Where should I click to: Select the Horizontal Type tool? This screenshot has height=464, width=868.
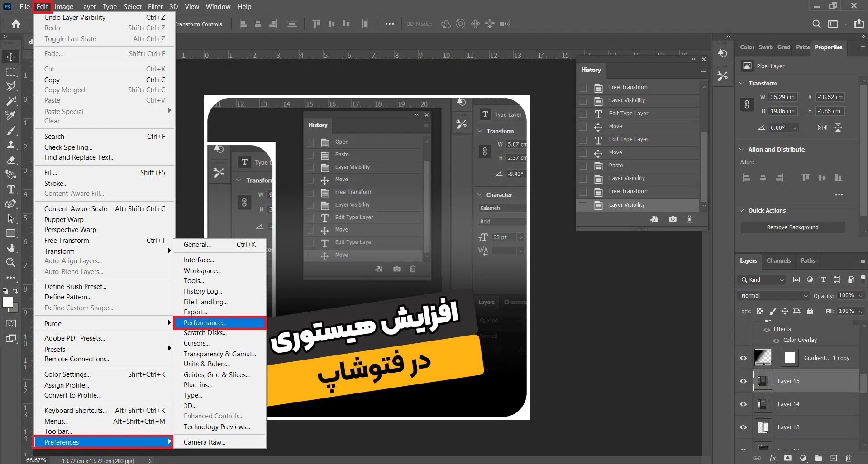(x=11, y=189)
